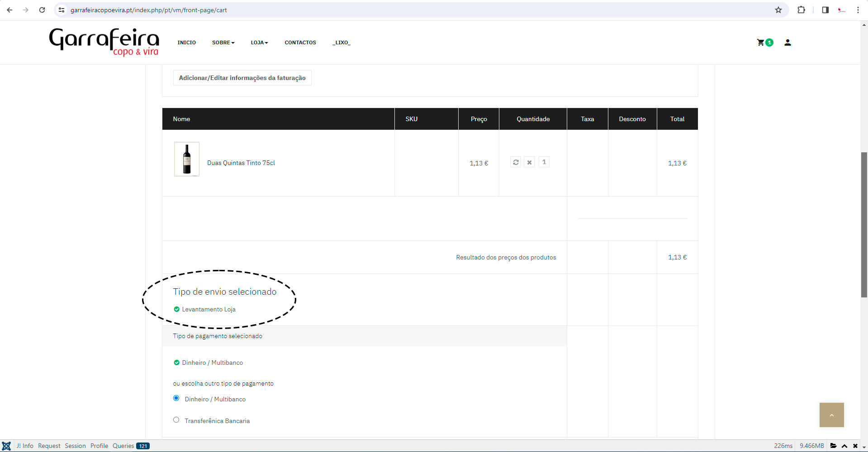This screenshot has width=868, height=452.
Task: Click the Taxa column header
Action: (588, 119)
